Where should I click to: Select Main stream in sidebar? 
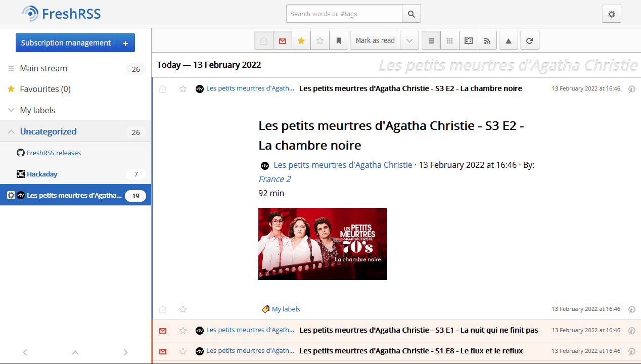[x=43, y=68]
